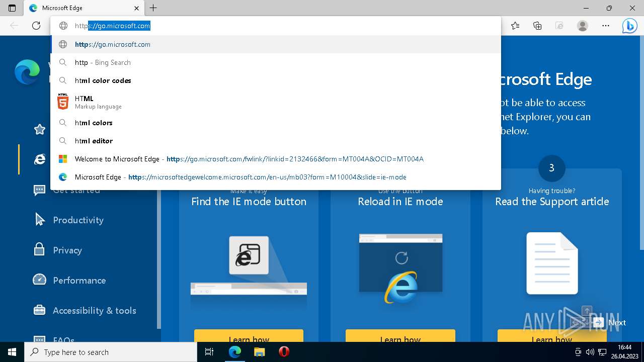This screenshot has height=362, width=644.
Task: Click the cursor icon beside Productivity
Action: pos(40,219)
